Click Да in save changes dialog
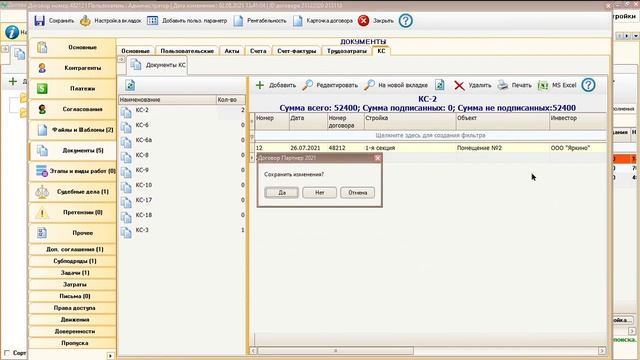640x360 pixels. coord(282,192)
